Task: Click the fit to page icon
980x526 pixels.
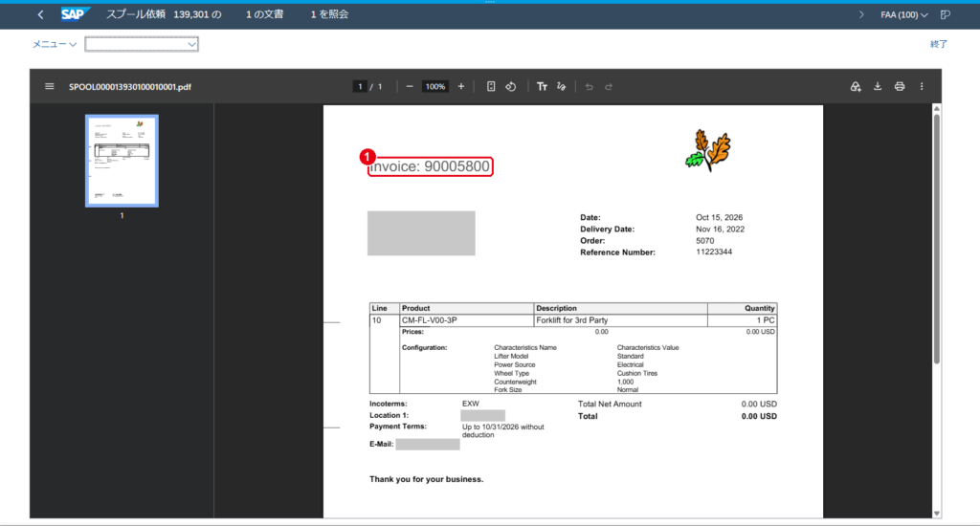Action: click(x=491, y=86)
